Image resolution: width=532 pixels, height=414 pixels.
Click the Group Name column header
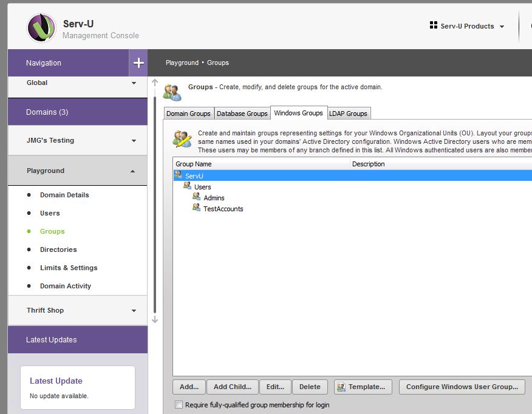262,164
